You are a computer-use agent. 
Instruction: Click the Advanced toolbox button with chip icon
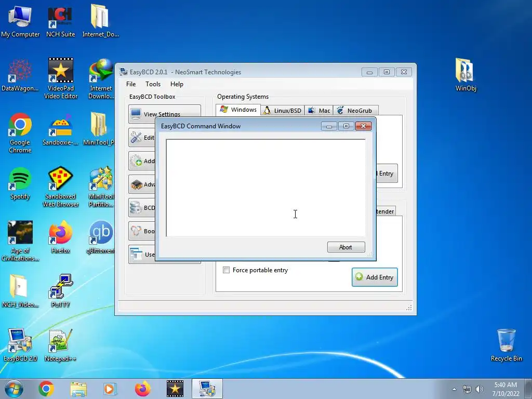click(142, 184)
